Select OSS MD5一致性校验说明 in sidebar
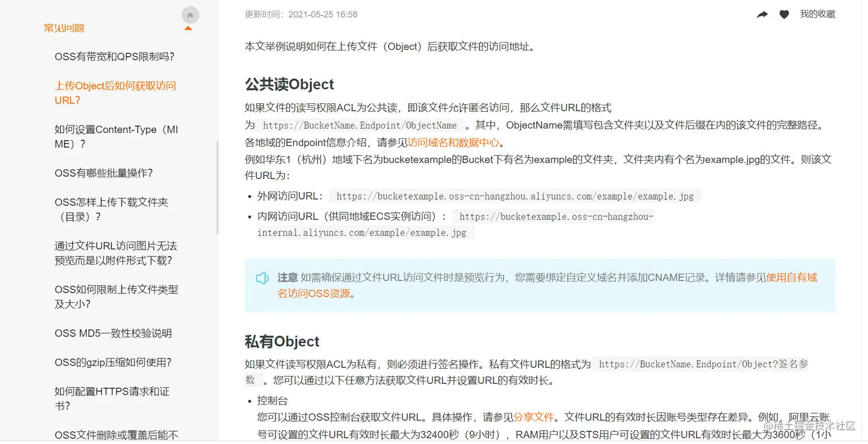The image size is (868, 444). [x=112, y=333]
